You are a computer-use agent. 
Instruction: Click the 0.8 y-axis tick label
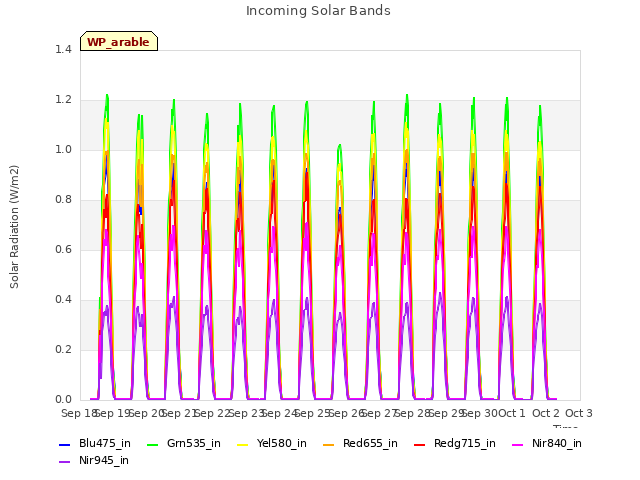click(63, 200)
